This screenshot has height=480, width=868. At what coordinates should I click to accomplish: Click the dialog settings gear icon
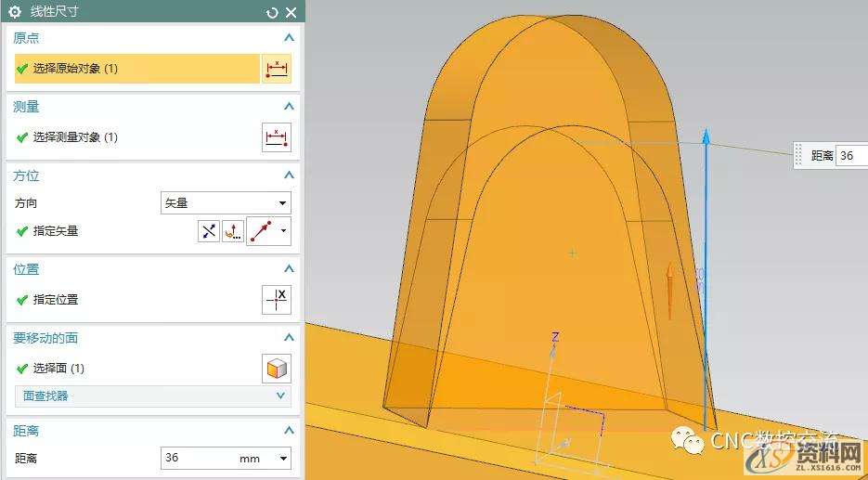pos(15,12)
